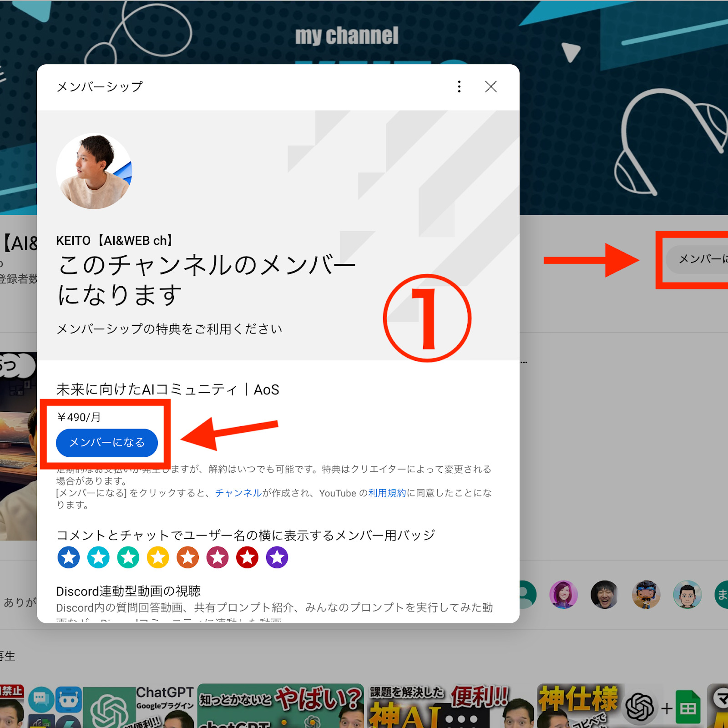Open the ChatGPT Googleプラグイン video thumbnail
Screen dimensions: 728x728
tap(111, 706)
